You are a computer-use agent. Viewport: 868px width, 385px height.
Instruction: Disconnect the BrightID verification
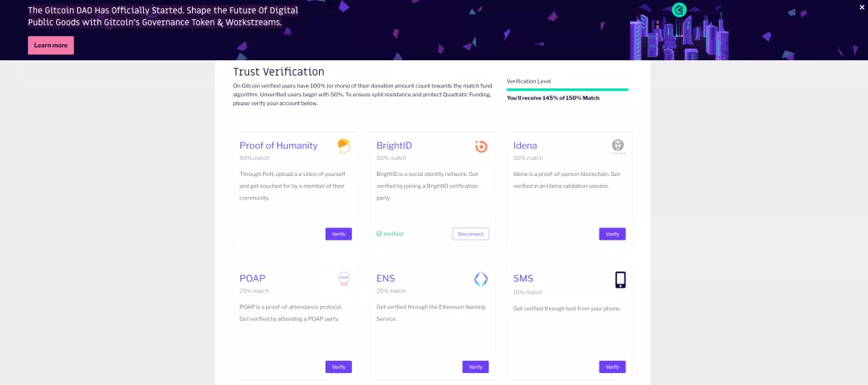tap(471, 234)
